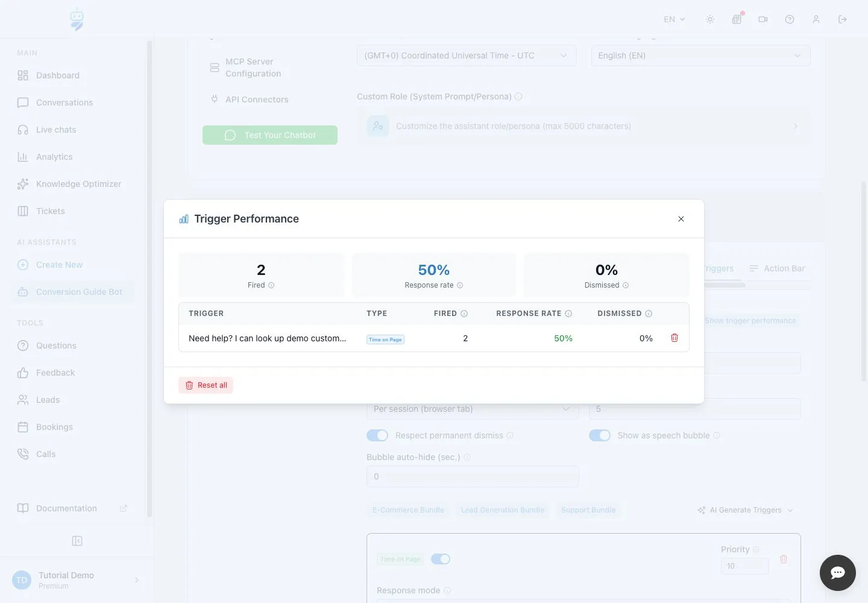Click Test Your Chatbot button

pyautogui.click(x=270, y=135)
